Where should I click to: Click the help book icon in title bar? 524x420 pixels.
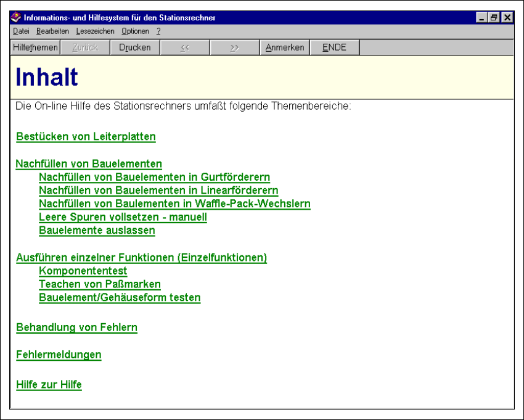pyautogui.click(x=15, y=17)
